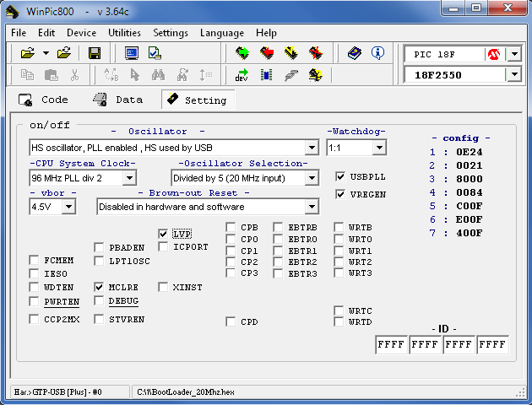Viewport: 532px width, 405px height.
Task: Click config word 1 value 0E24
Action: tap(470, 152)
